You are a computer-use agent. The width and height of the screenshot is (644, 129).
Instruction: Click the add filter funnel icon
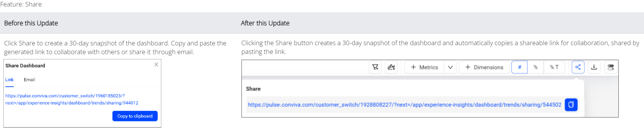(x=375, y=67)
